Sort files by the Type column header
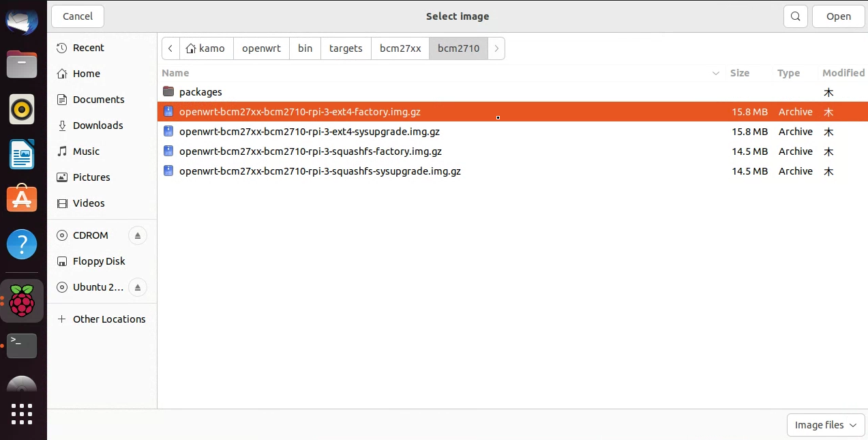Image resolution: width=868 pixels, height=440 pixels. click(x=794, y=73)
